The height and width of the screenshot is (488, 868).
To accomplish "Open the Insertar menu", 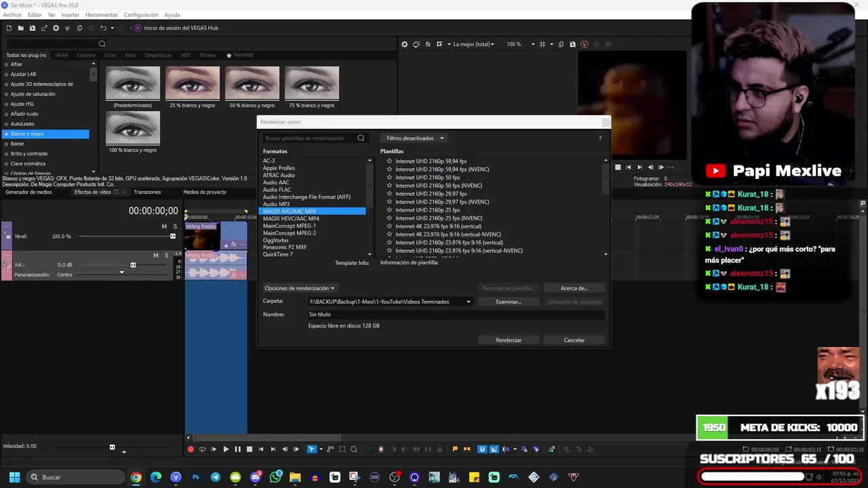I will pyautogui.click(x=70, y=15).
